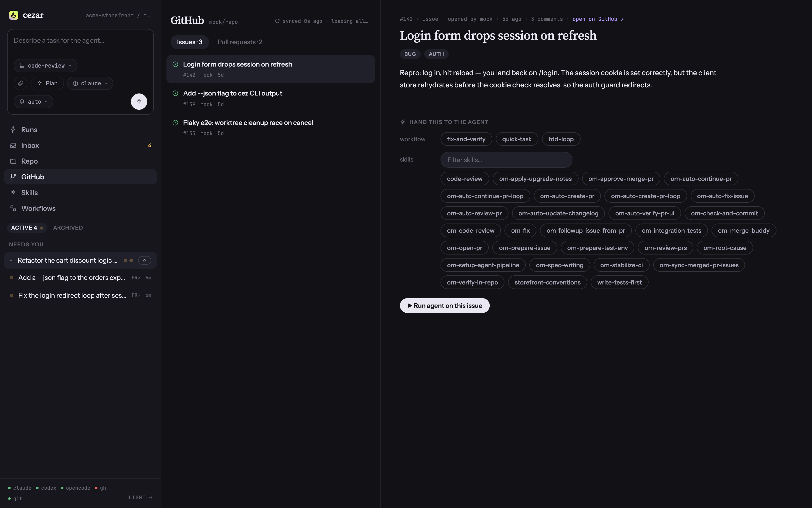
Task: Select the tdd-loop workflow chip
Action: (x=561, y=139)
